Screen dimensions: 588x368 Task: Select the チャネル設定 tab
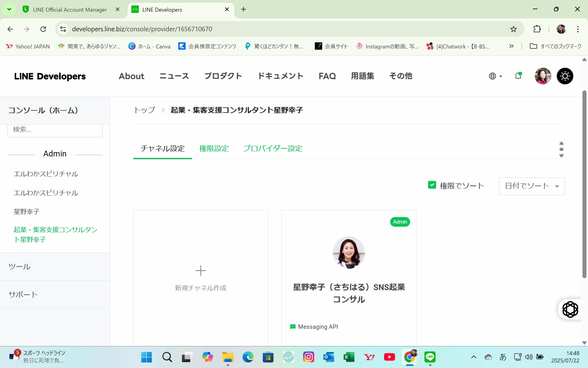pos(163,148)
